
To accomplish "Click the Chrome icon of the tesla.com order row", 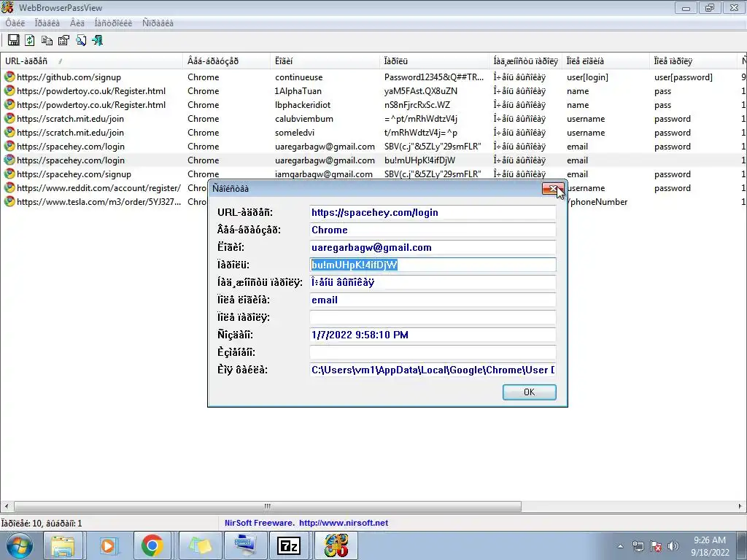I will click(9, 201).
